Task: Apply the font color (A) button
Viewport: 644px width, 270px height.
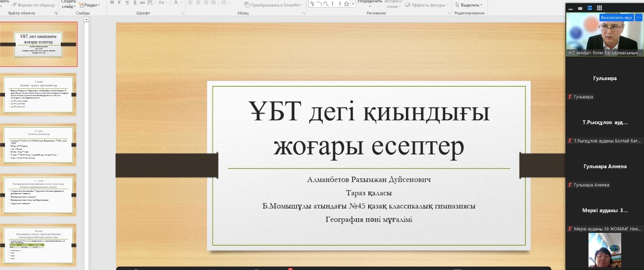Action: [176, 3]
